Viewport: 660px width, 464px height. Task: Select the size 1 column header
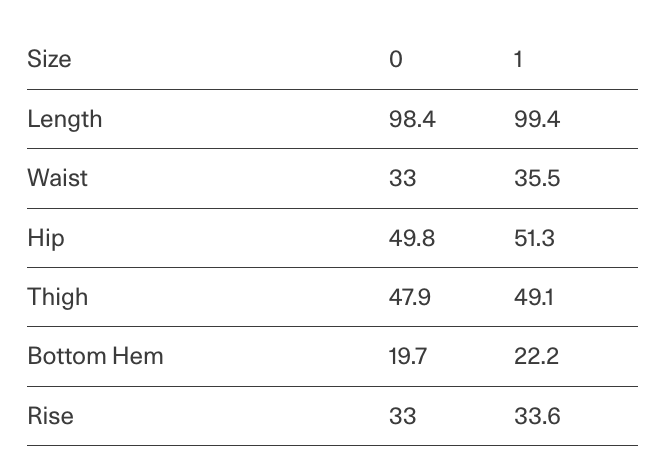click(x=518, y=59)
